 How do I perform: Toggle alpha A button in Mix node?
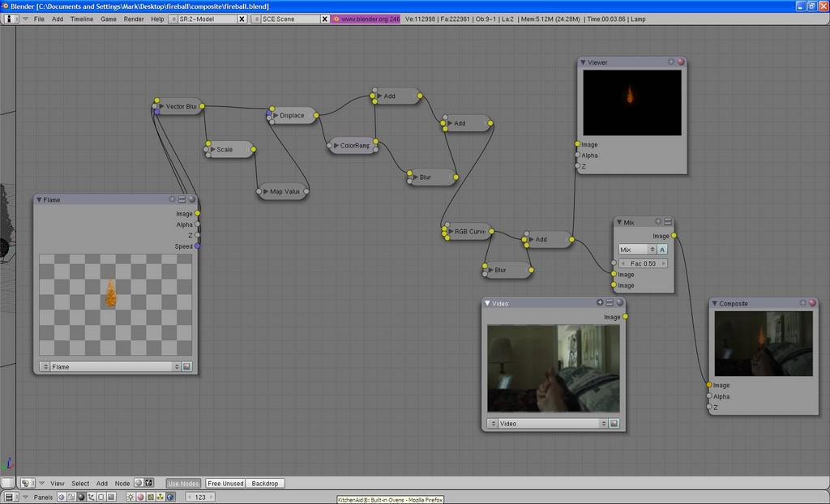[x=662, y=250]
